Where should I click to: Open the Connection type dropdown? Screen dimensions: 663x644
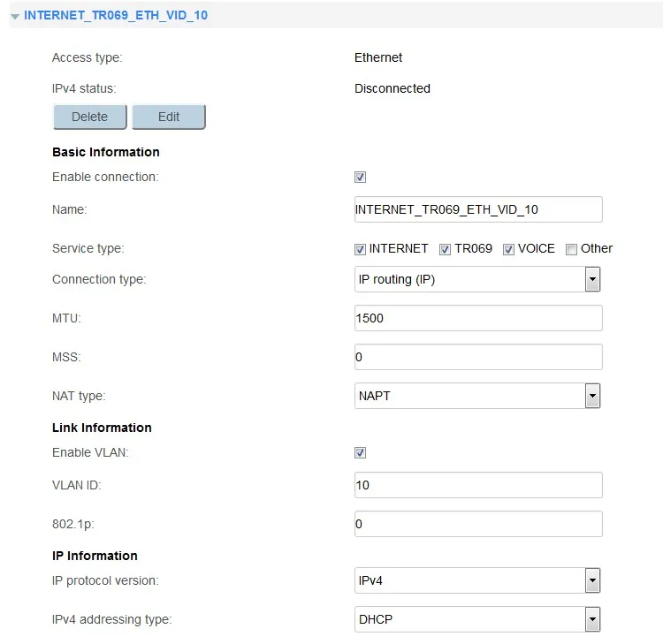coord(477,279)
